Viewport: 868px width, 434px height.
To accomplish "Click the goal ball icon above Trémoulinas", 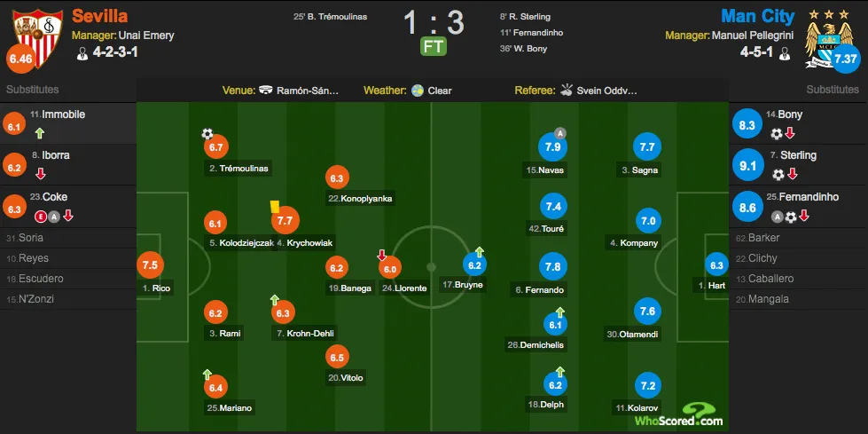I will click(x=207, y=134).
